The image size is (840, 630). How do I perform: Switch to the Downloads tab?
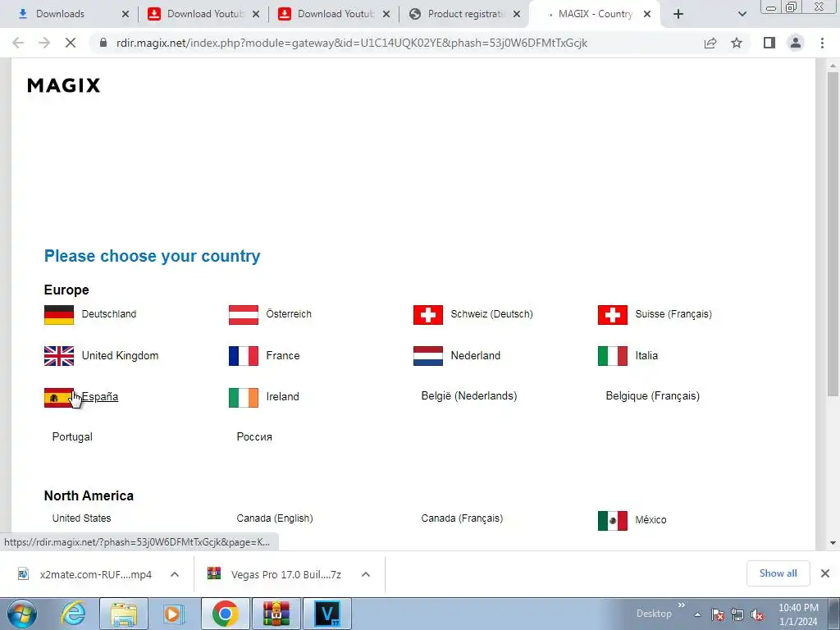tap(70, 14)
